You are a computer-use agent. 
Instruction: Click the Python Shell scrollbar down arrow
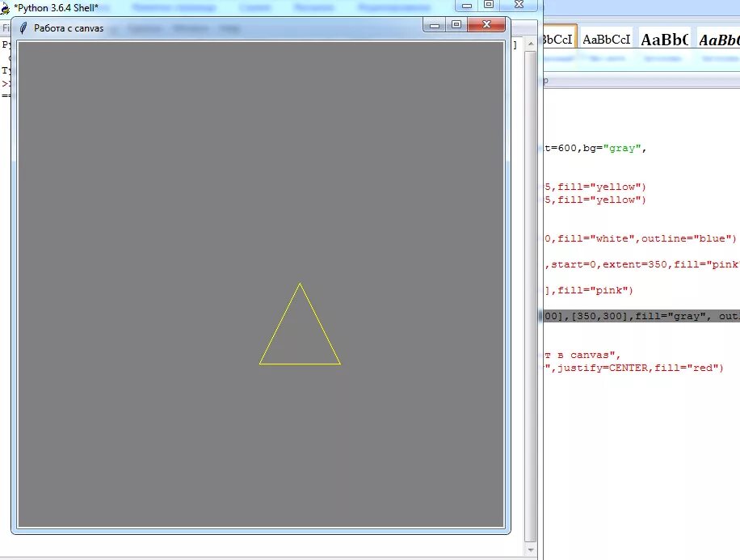(x=531, y=549)
